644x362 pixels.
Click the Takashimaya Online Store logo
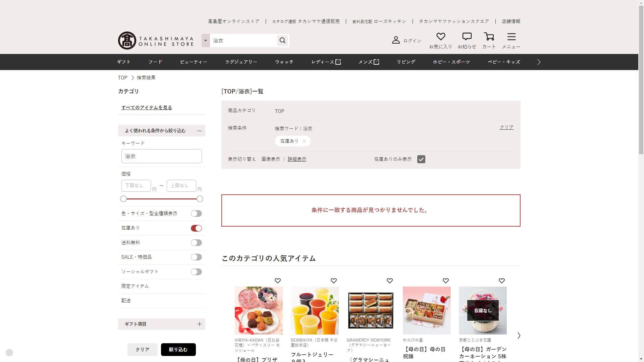(x=156, y=41)
